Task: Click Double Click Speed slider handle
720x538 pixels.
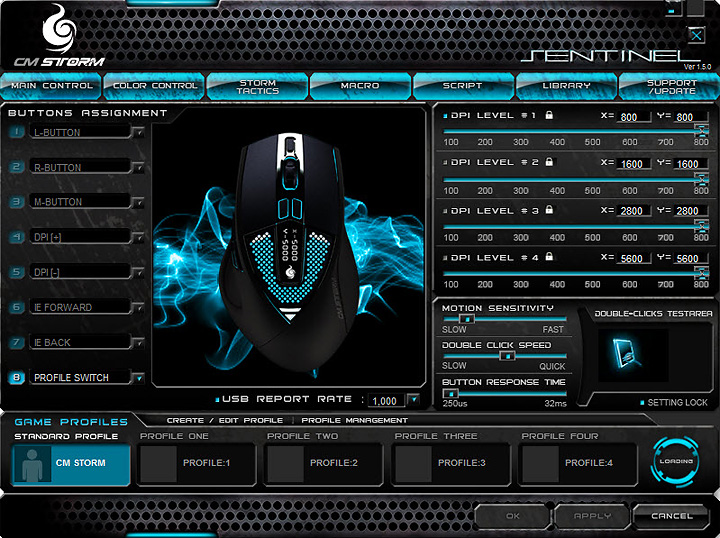Action: pyautogui.click(x=507, y=356)
